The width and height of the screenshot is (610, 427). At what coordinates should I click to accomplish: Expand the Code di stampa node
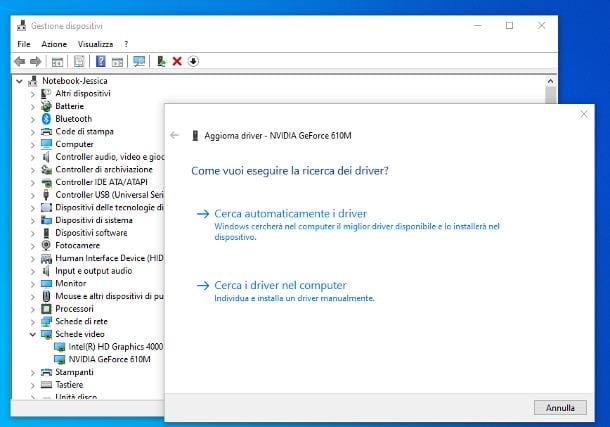click(33, 132)
